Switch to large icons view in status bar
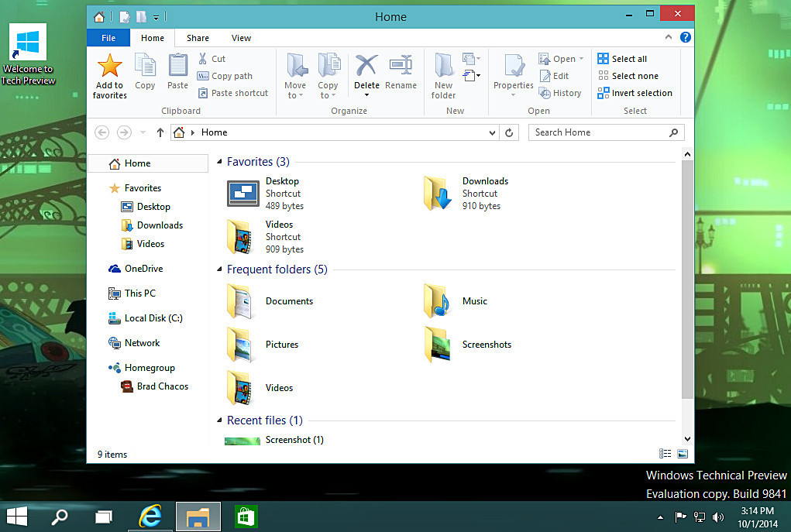Viewport: 791px width, 532px height. click(683, 454)
